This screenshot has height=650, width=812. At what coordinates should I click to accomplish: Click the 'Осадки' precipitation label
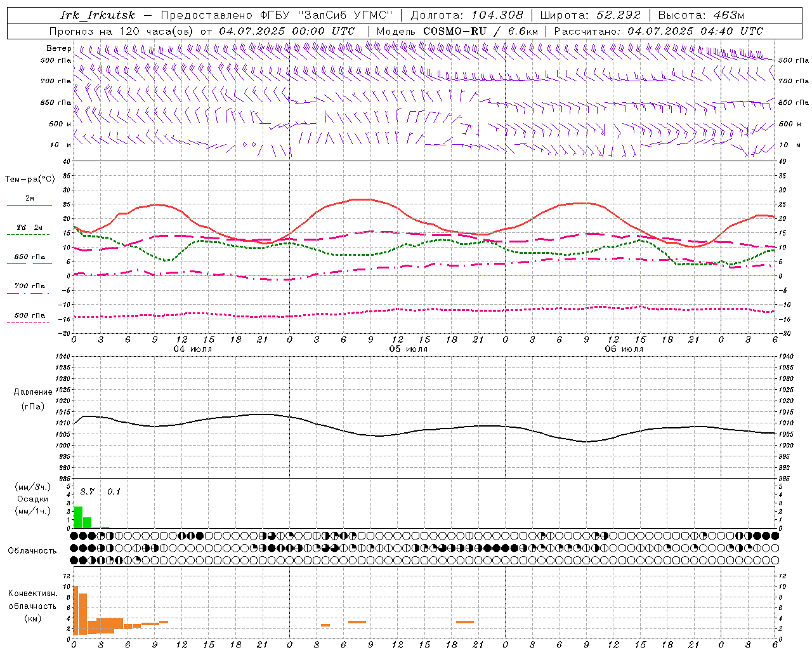(32, 499)
